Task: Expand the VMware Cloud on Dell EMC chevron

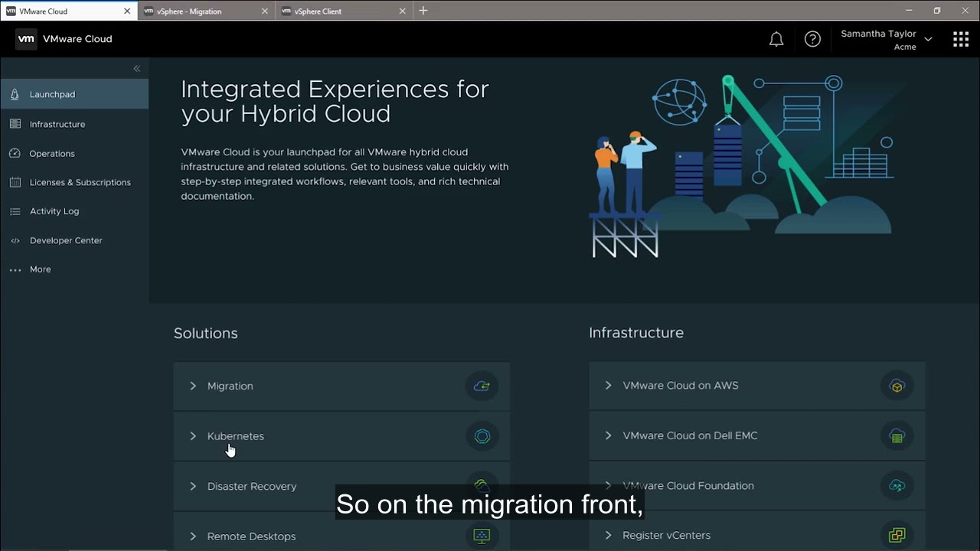Action: (x=608, y=435)
